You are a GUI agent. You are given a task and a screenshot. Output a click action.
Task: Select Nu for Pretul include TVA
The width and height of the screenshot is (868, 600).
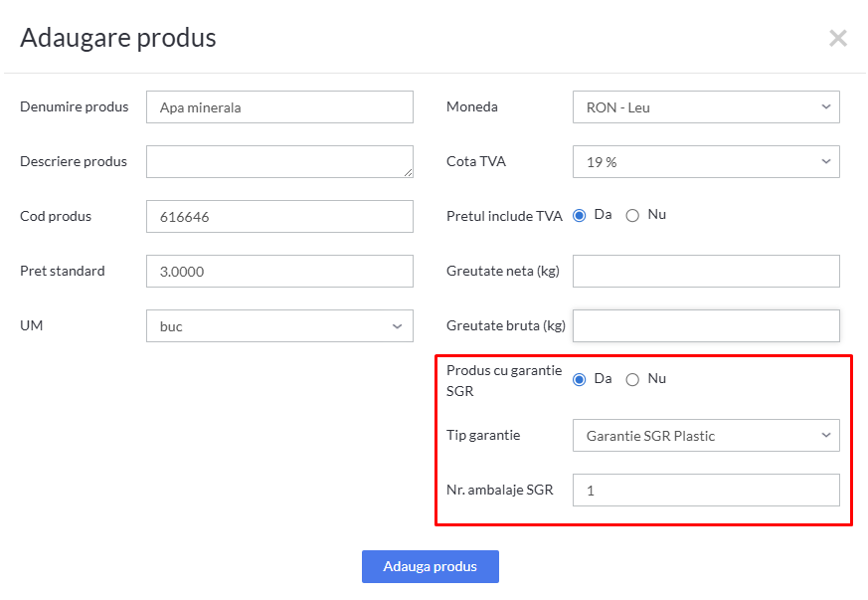pos(632,216)
